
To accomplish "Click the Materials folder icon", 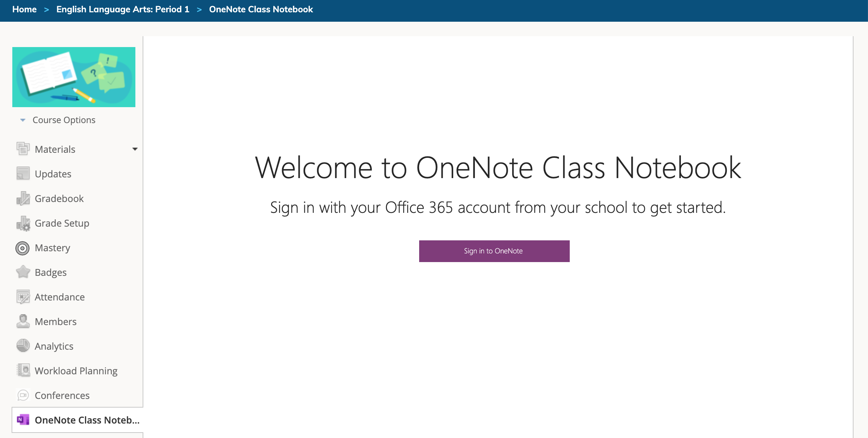I will [x=23, y=149].
